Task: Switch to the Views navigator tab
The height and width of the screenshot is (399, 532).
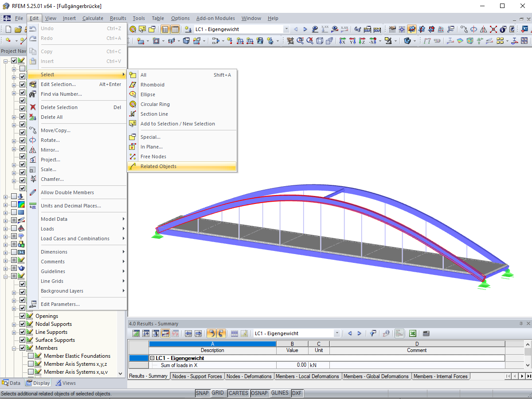Action: (x=65, y=383)
